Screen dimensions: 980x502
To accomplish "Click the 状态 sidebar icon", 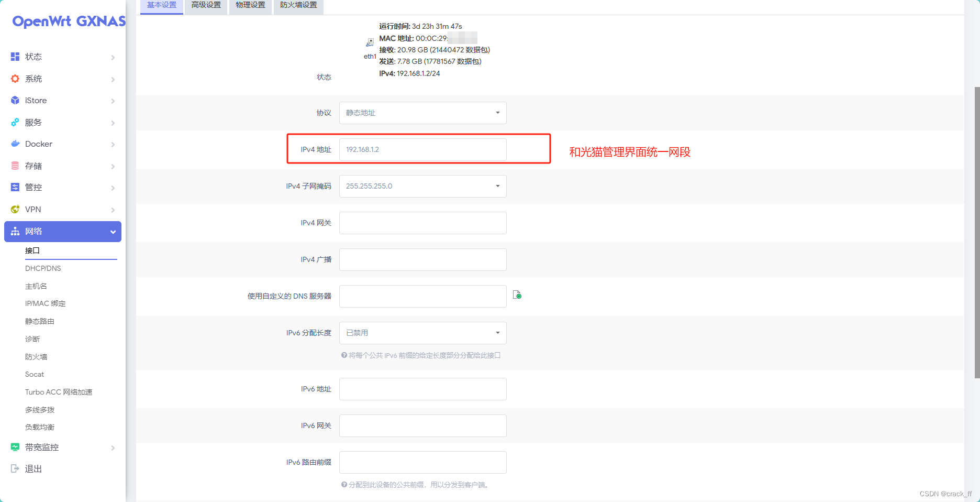I will click(15, 57).
